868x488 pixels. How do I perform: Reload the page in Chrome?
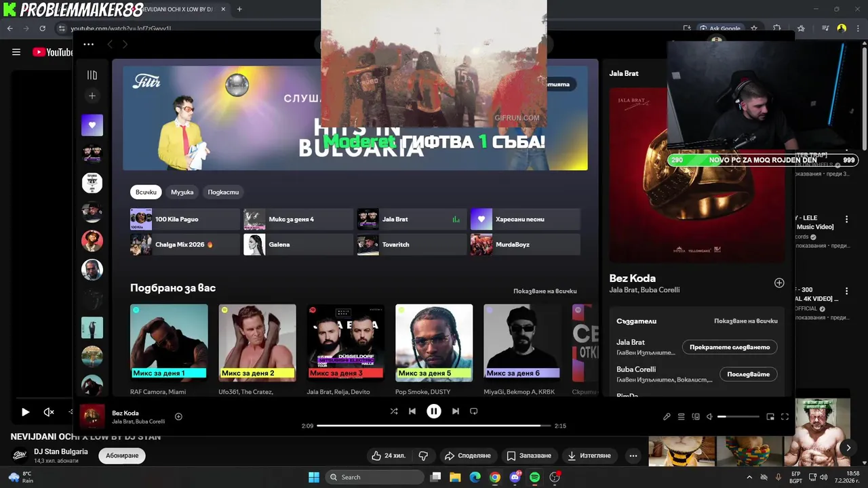click(x=42, y=28)
